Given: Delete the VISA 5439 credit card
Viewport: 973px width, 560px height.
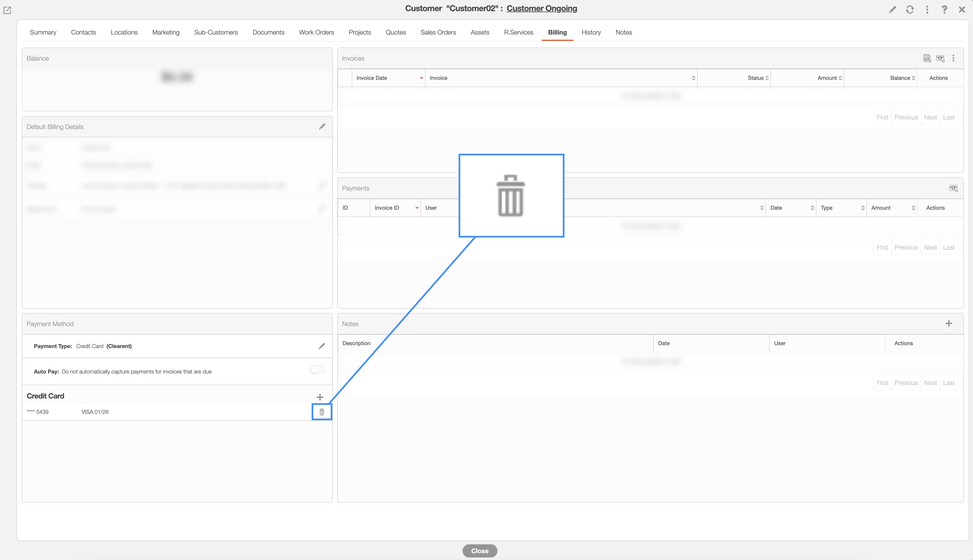Looking at the screenshot, I should click(x=322, y=412).
